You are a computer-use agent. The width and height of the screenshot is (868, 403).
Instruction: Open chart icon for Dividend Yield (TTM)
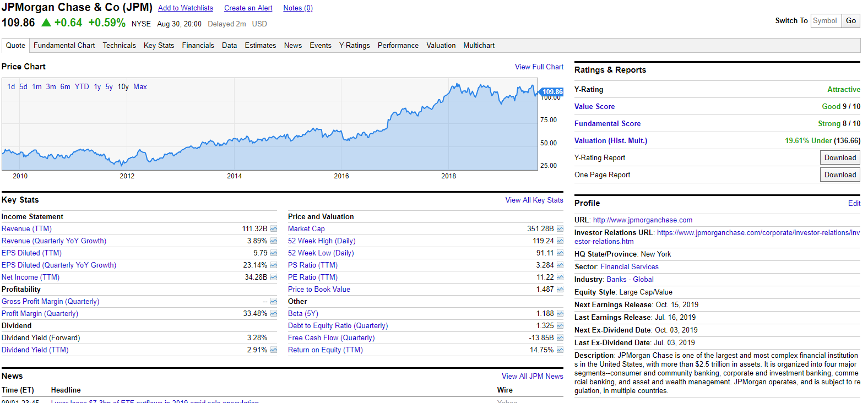[274, 350]
